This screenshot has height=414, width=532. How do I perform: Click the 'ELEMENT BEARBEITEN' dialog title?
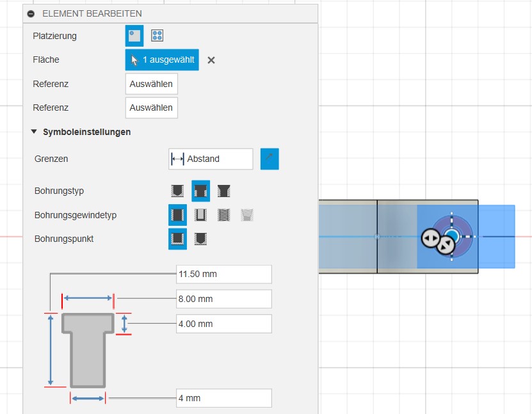pyautogui.click(x=92, y=13)
